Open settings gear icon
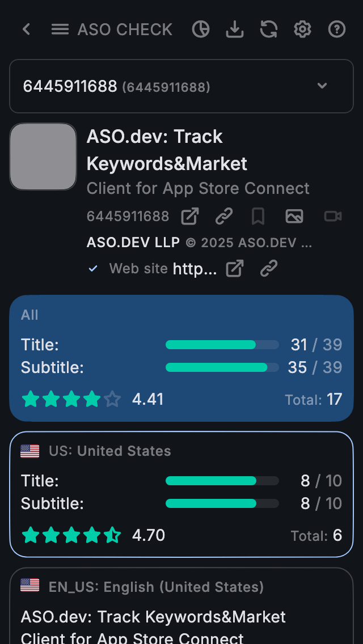This screenshot has width=363, height=644. tap(302, 29)
